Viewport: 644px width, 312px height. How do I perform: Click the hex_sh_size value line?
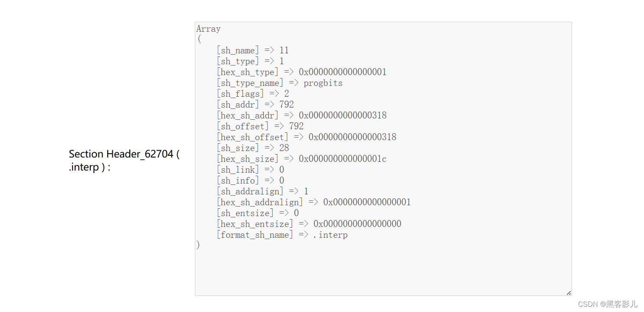[x=301, y=159]
